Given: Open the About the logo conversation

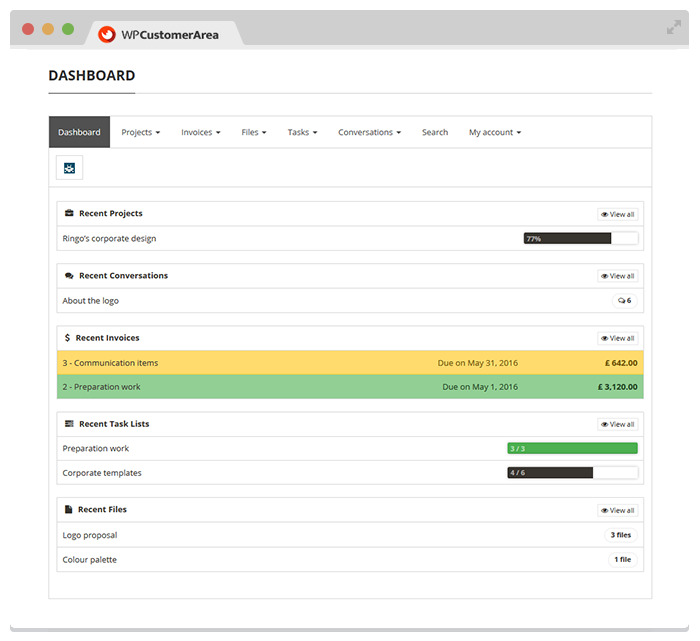Looking at the screenshot, I should click(x=91, y=301).
